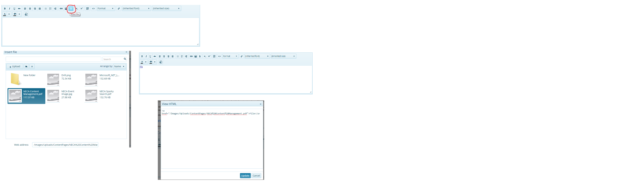Click the highlighted Insert file paperclip icon
The width and height of the screenshot is (644, 181).
pos(71,9)
